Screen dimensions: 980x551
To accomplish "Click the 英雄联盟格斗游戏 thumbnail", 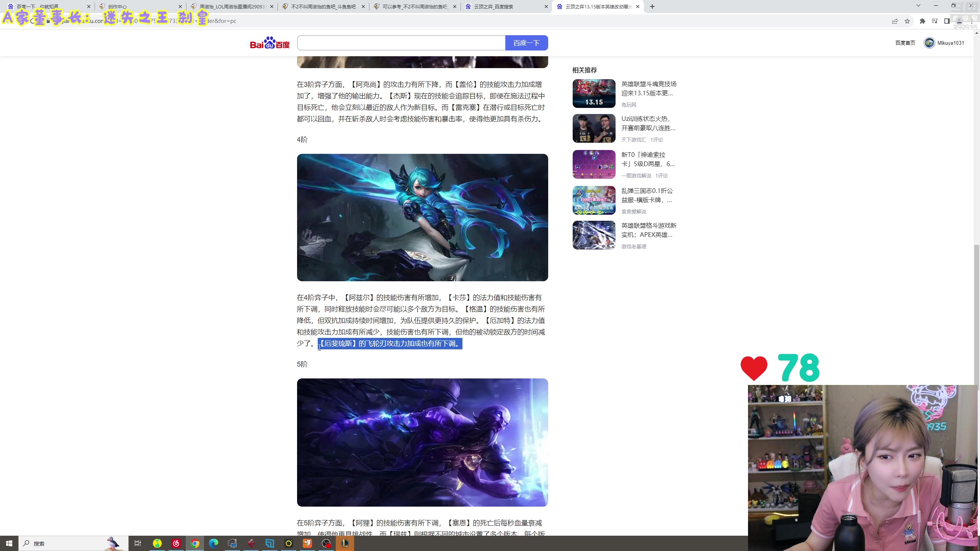I will click(594, 235).
